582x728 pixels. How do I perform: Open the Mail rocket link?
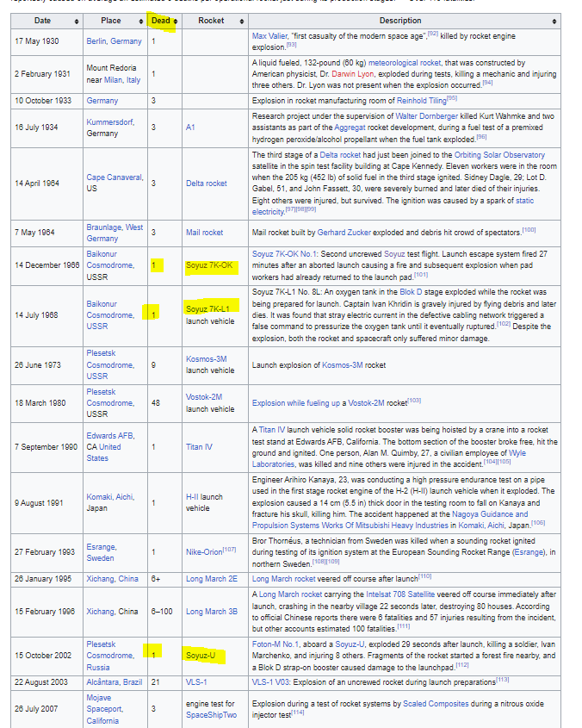(204, 233)
